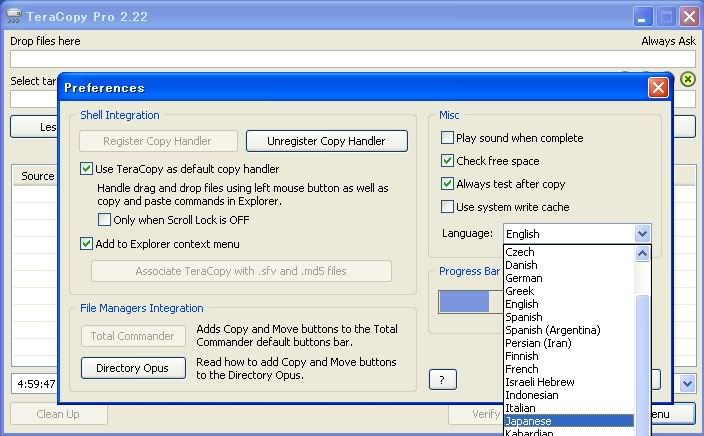Select Indonesian language

click(x=569, y=395)
